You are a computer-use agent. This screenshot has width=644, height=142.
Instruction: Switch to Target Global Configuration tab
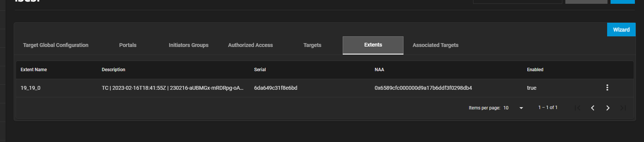[x=55, y=45]
